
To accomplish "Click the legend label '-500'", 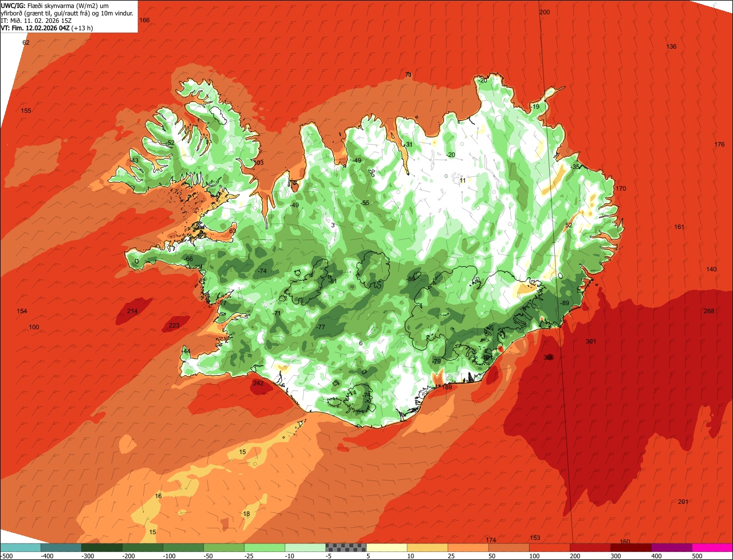I will pos(7,555).
